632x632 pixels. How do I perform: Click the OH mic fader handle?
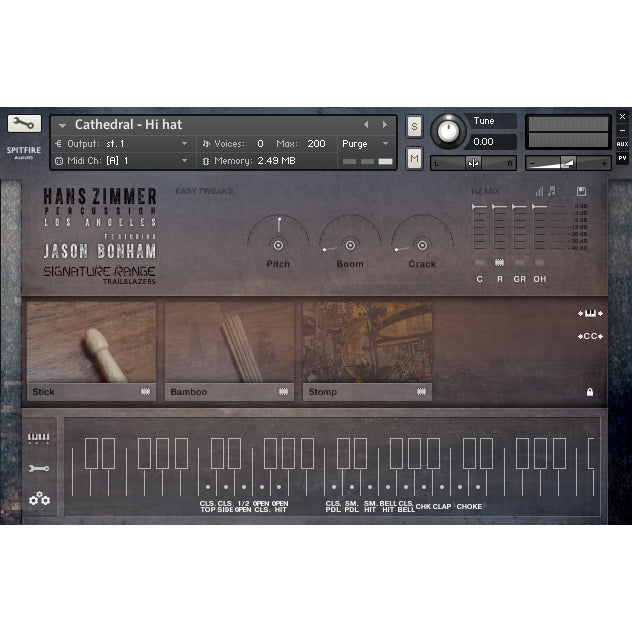point(539,207)
